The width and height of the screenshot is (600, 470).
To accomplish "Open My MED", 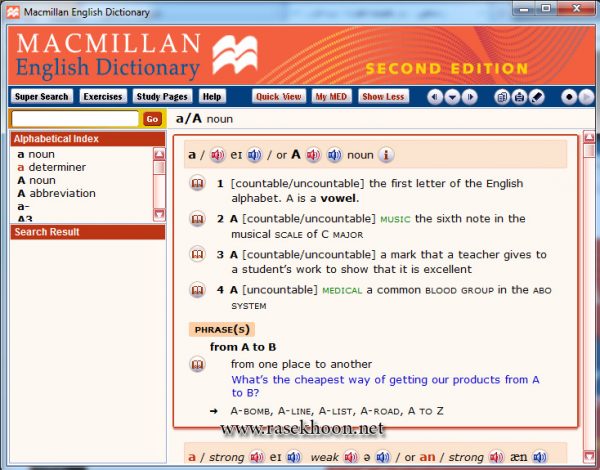I will point(331,96).
